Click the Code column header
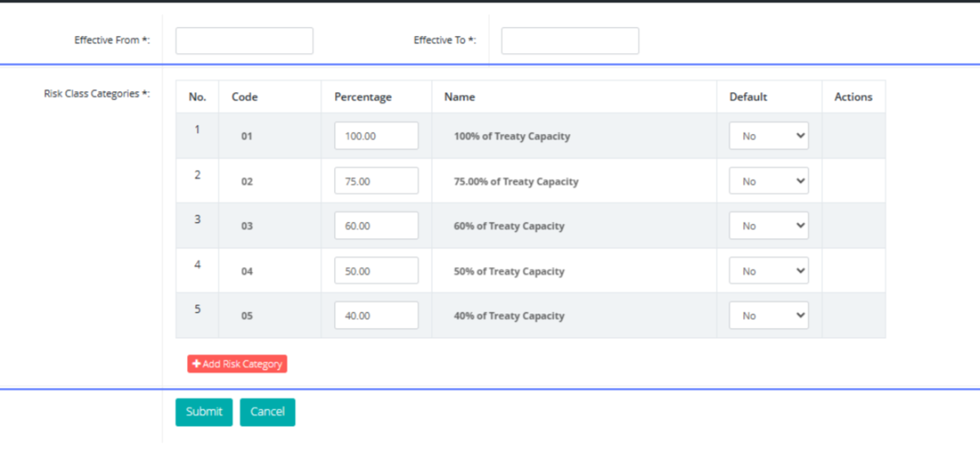 (244, 97)
